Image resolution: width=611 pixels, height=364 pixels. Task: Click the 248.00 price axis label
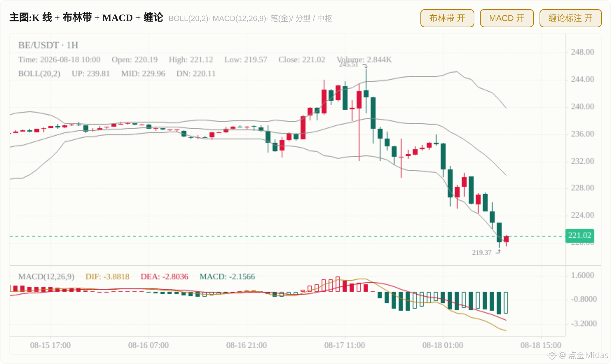tap(583, 52)
